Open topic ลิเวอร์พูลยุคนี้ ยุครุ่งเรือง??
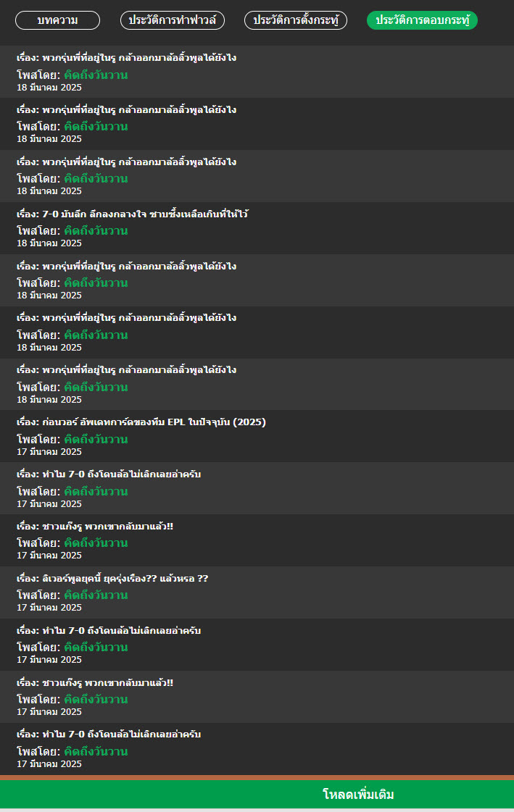Screen dimensions: 514x812 112,579
